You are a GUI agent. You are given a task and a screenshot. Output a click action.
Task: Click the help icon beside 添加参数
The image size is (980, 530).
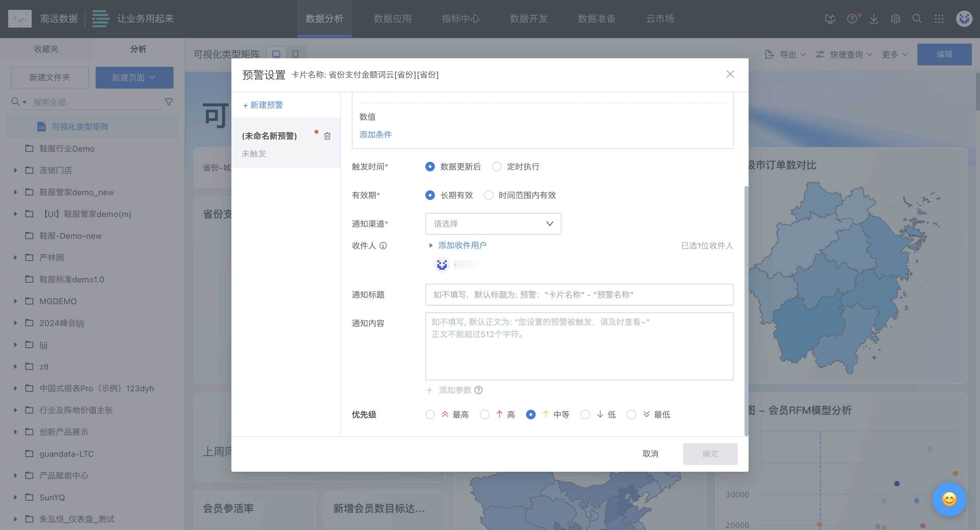point(478,390)
